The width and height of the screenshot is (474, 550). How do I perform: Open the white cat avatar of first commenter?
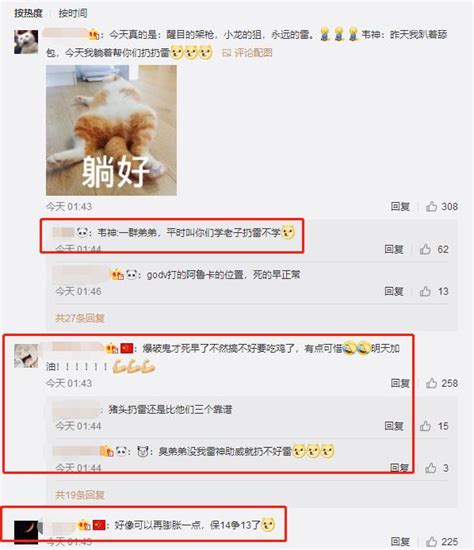coord(26,42)
